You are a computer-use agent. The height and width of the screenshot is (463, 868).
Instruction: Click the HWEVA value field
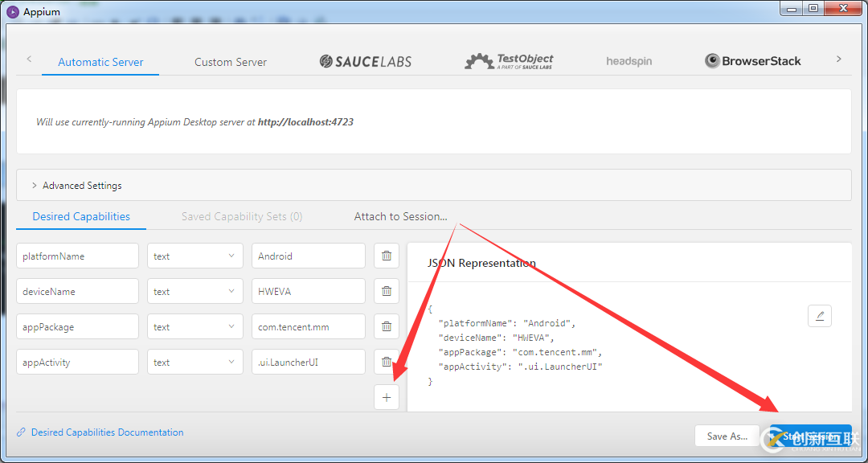(x=309, y=291)
